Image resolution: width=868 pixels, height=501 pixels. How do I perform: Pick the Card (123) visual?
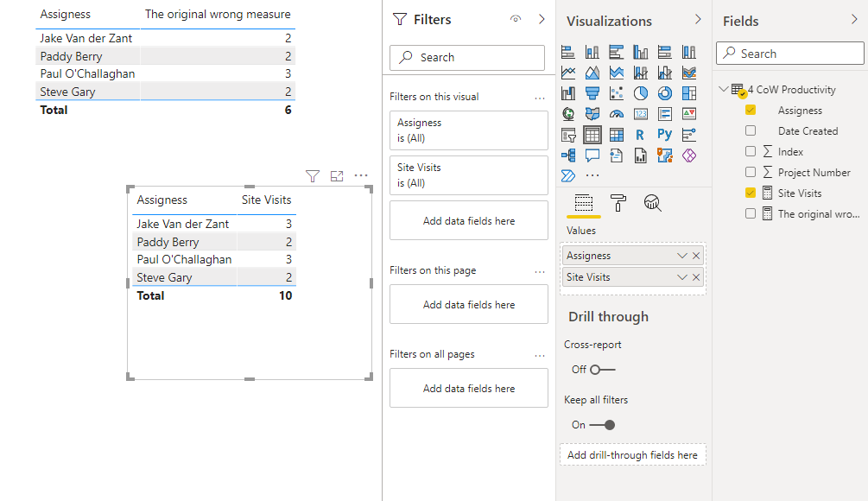[641, 114]
